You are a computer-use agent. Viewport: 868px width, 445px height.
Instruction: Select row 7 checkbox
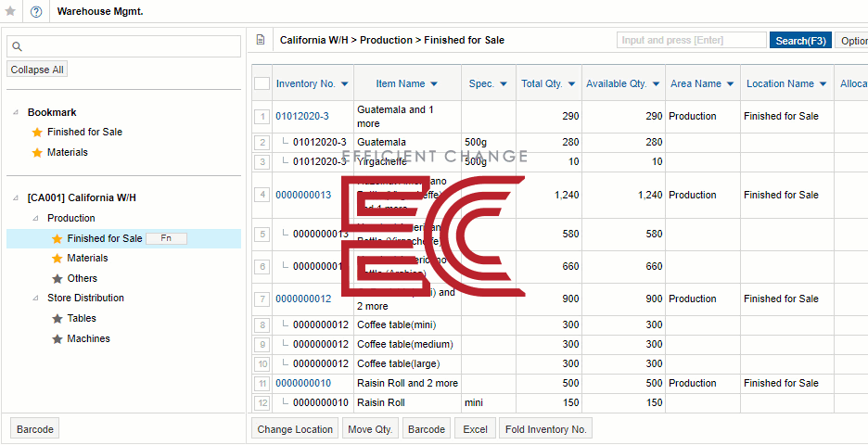(262, 299)
